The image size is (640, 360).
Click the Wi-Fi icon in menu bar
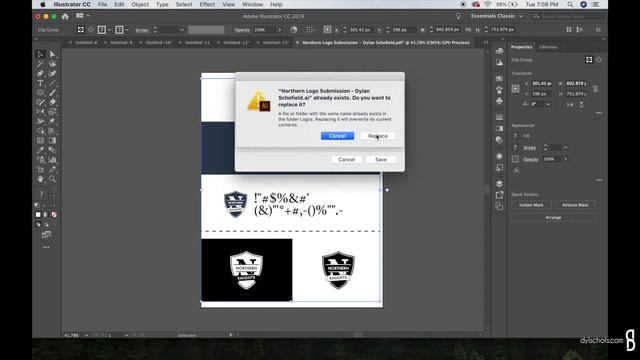click(487, 4)
